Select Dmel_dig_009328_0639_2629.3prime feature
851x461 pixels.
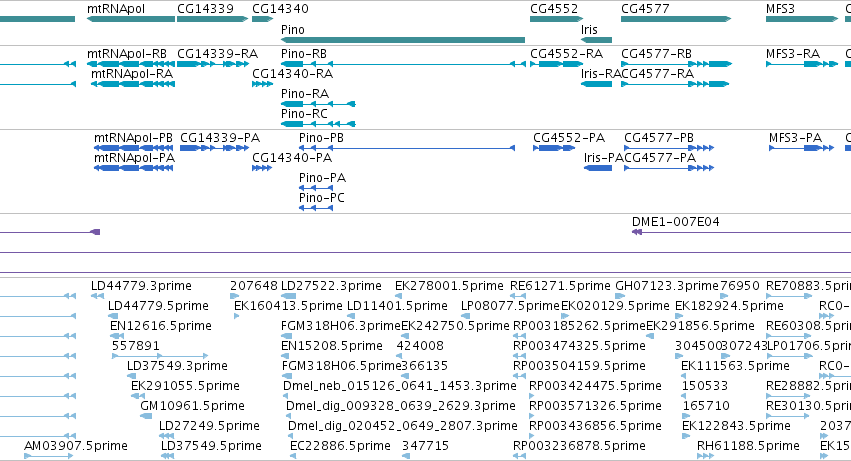click(289, 416)
